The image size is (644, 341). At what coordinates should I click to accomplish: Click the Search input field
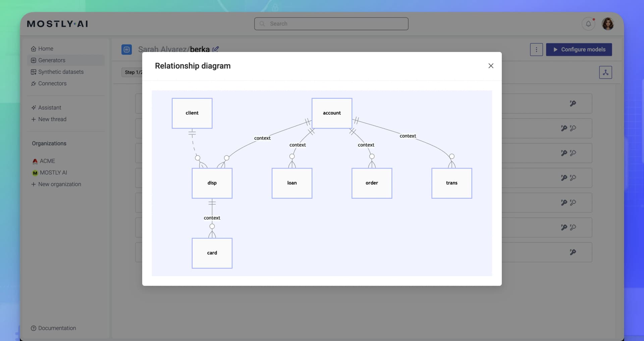coord(331,23)
